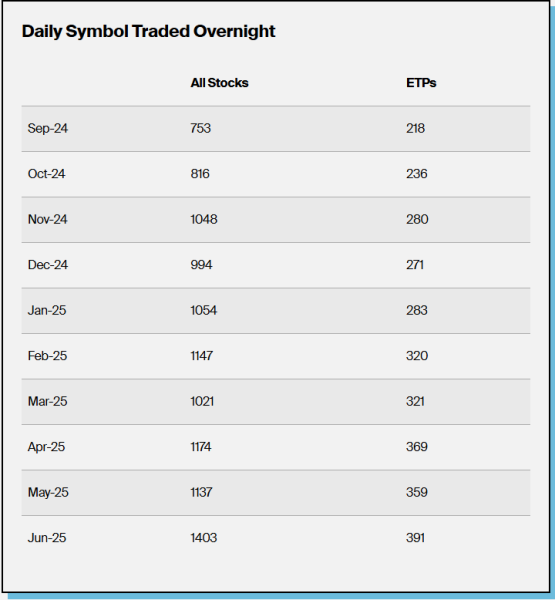Viewport: 555px width, 600px height.
Task: Click the Daily Symbol Traded Overnight title
Action: click(x=148, y=32)
